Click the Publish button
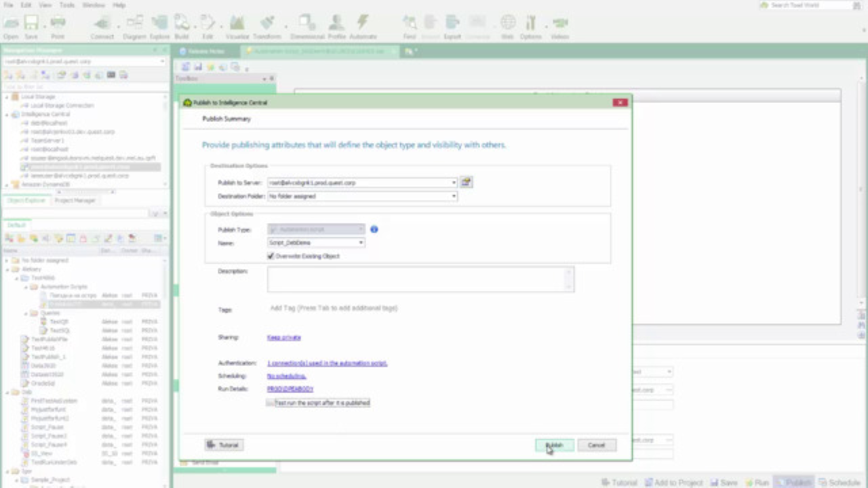Screen dimensions: 868x488 554,445
